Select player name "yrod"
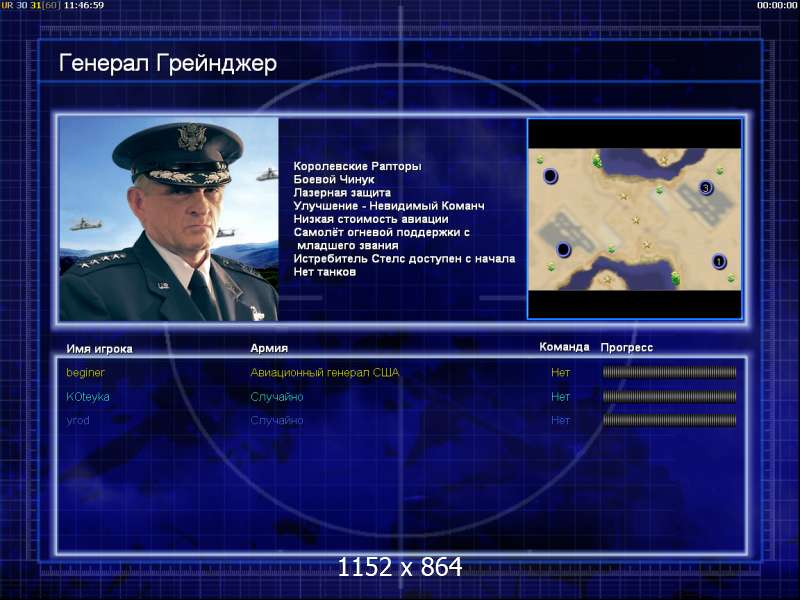Viewport: 800px width, 600px height. [x=78, y=421]
